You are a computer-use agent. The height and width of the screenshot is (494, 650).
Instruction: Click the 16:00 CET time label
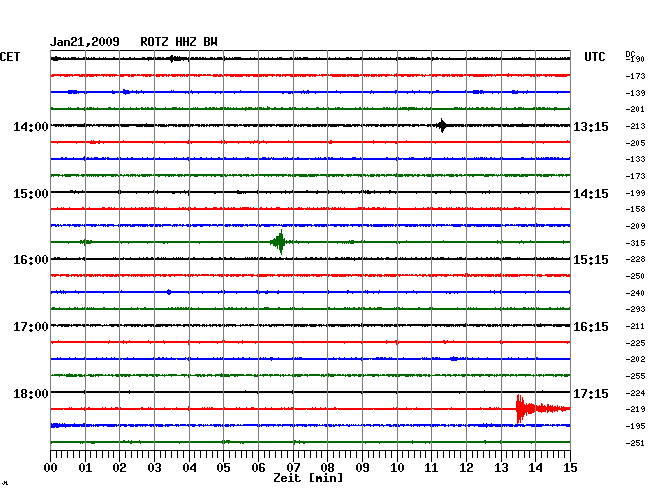(31, 260)
